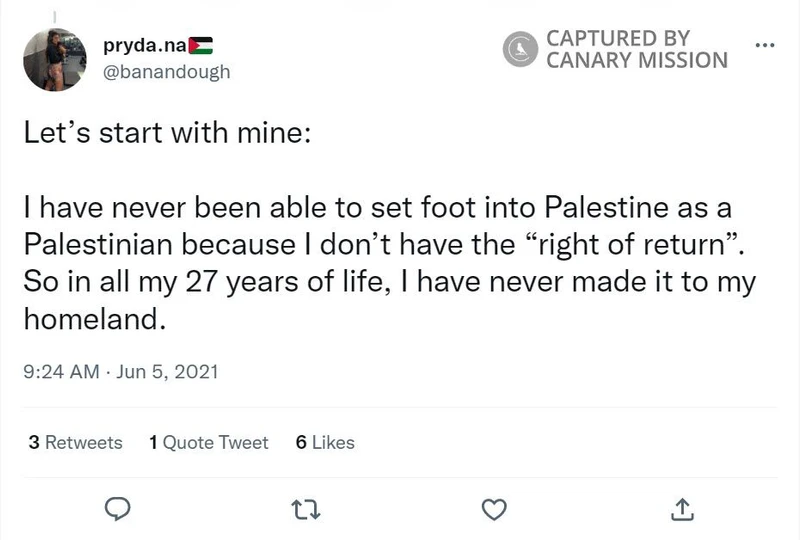
Task: Click the "CAPTURED BY CANARY MISSION" watermark text
Action: (x=636, y=48)
